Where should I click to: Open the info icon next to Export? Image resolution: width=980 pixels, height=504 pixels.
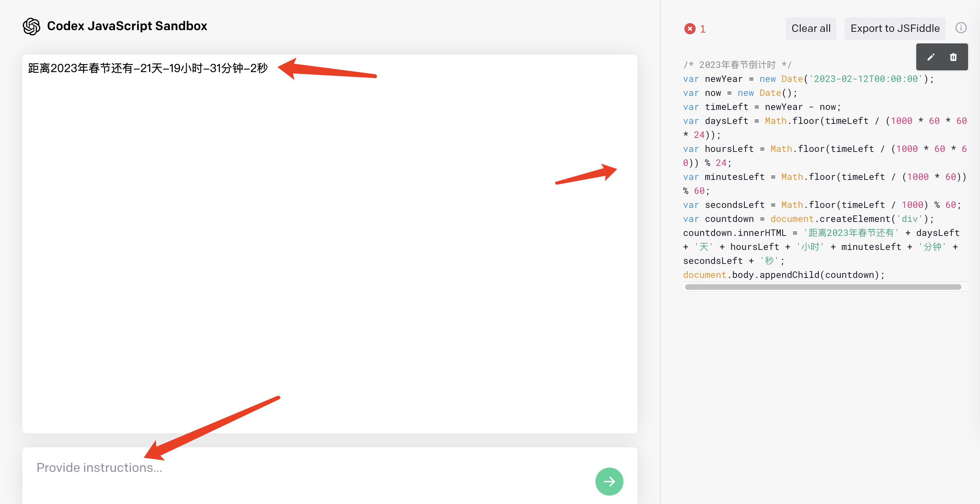(x=961, y=28)
